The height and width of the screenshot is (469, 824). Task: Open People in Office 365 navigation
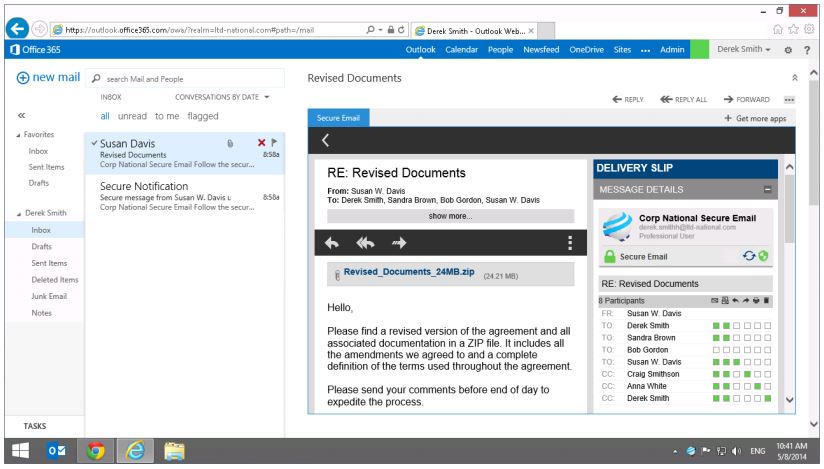pos(500,49)
